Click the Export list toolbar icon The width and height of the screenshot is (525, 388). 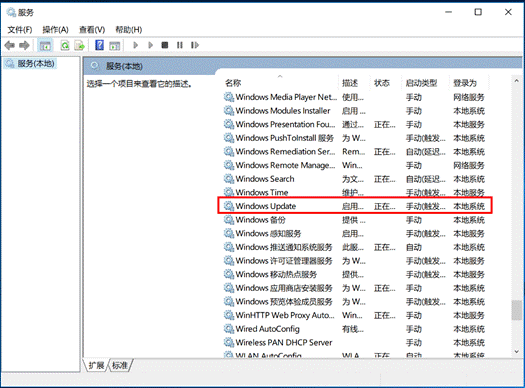[x=80, y=45]
